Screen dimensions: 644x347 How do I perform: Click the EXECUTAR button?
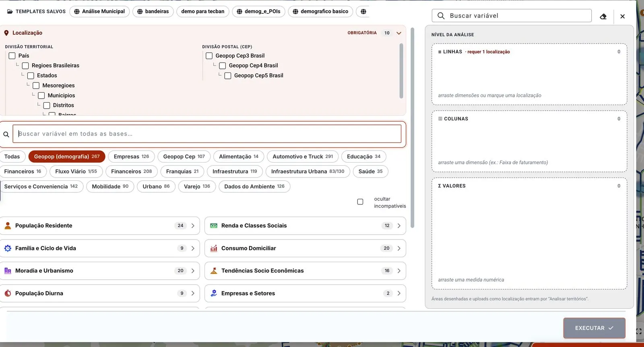coord(594,328)
